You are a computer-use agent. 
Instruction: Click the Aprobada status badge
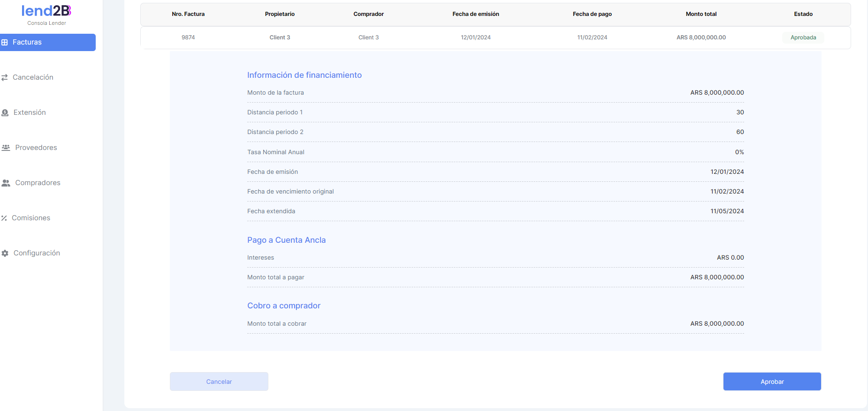(x=803, y=37)
